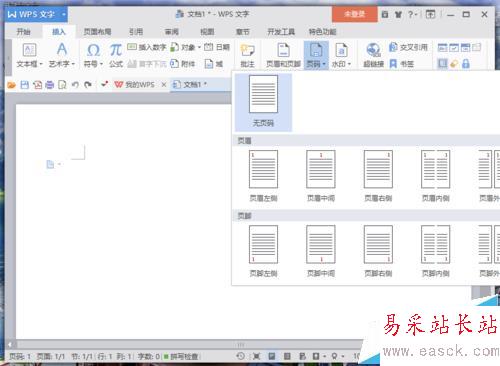Insert a symbol with the Ω icon
Screen dimensions: 500x366
[93, 50]
